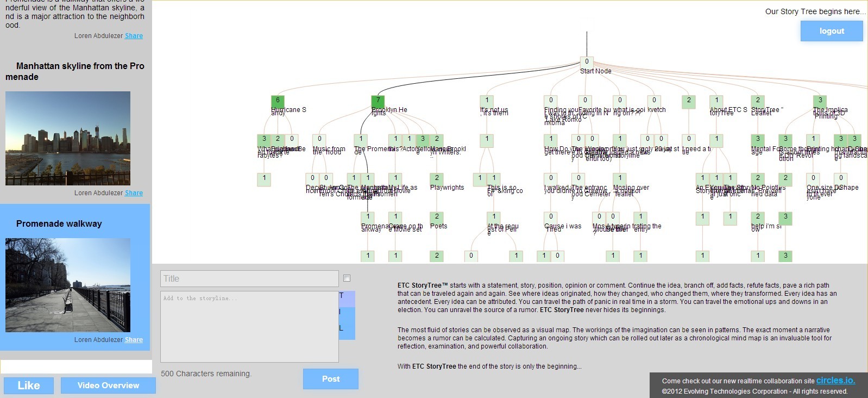Select the dark green Hurricane Sandy node
Image resolution: width=868 pixels, height=398 pixels.
click(x=278, y=101)
